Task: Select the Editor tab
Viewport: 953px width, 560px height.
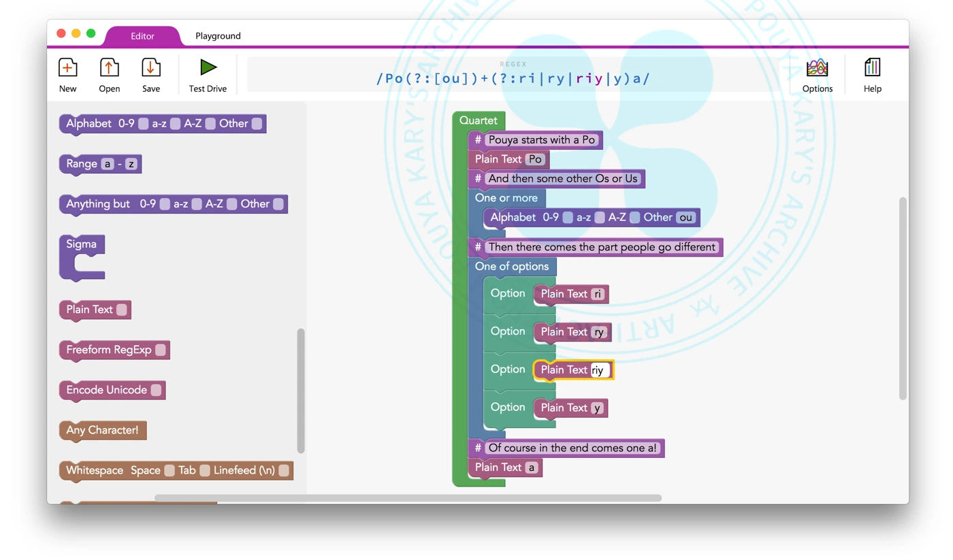Action: (142, 36)
